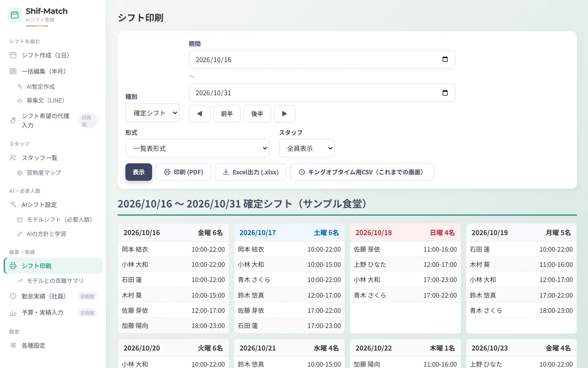Click the 2026/10/18 日曜 card header
This screenshot has height=368, width=588.
tap(405, 233)
